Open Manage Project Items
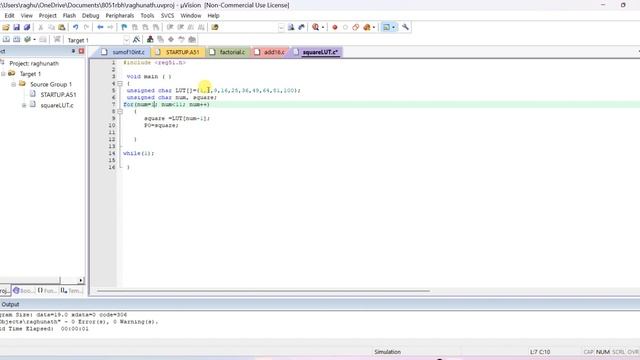 point(150,40)
